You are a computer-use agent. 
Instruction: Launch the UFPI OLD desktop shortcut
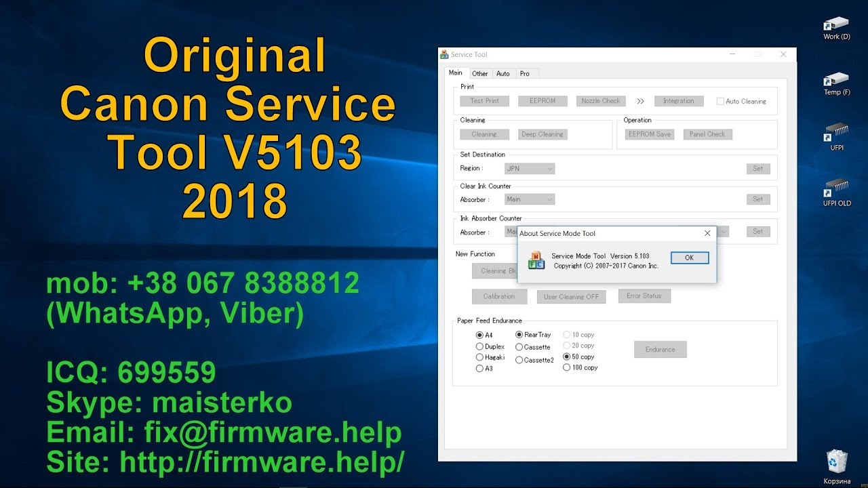tap(836, 193)
